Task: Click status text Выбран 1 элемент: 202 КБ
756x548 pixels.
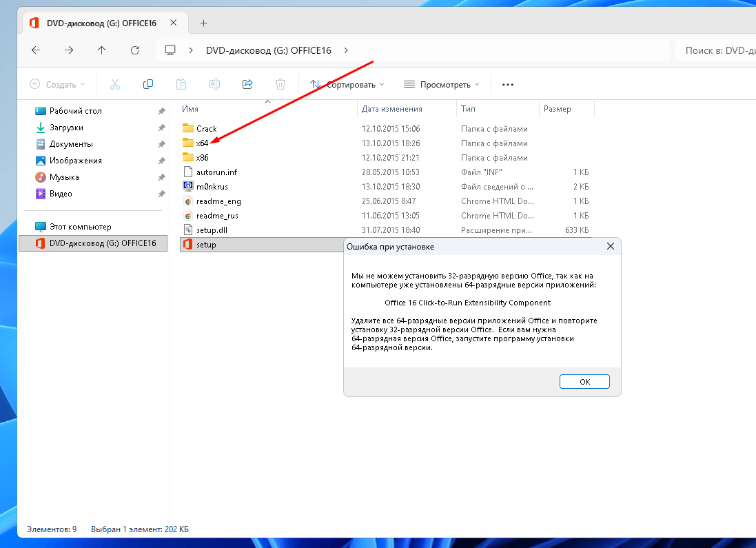Action: 140,529
